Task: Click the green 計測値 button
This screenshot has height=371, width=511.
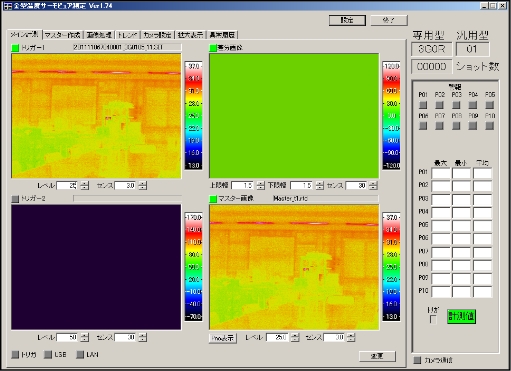Action: tap(461, 316)
